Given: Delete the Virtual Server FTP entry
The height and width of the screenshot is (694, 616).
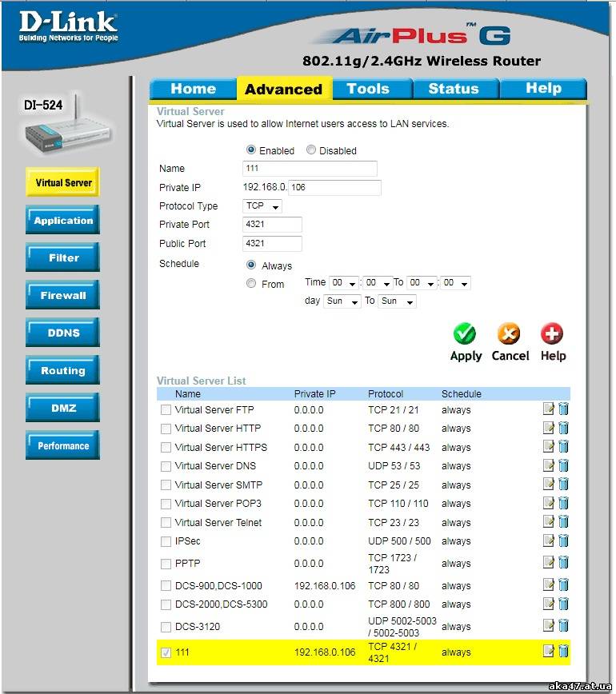Looking at the screenshot, I should point(563,409).
